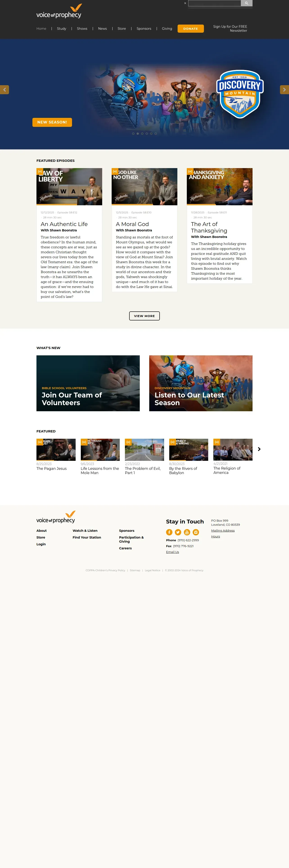Clear search with the X icon

click(185, 3)
